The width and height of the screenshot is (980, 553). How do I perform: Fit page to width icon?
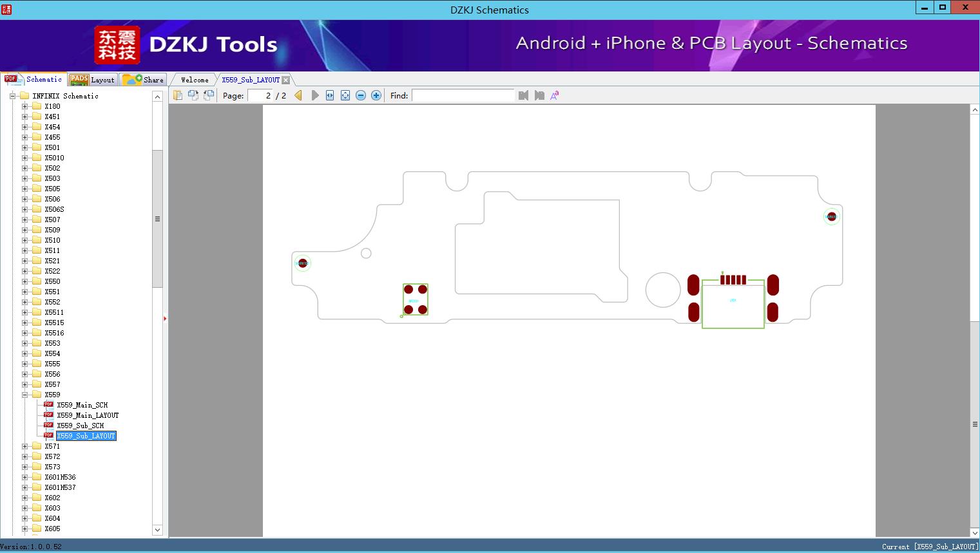(330, 95)
